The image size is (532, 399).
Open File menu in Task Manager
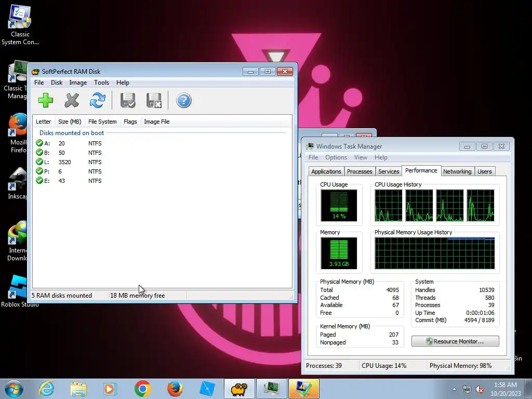tap(313, 157)
